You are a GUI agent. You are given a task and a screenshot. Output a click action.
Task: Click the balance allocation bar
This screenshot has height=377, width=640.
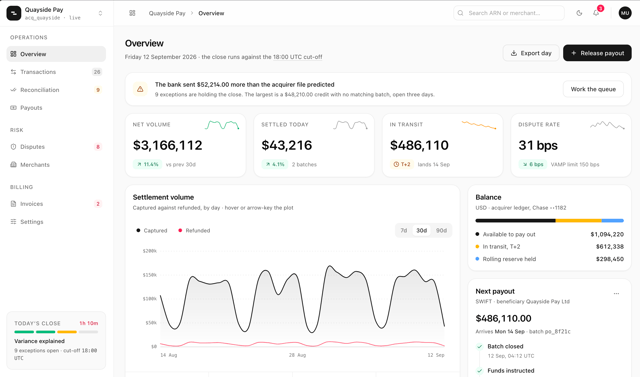tap(549, 221)
